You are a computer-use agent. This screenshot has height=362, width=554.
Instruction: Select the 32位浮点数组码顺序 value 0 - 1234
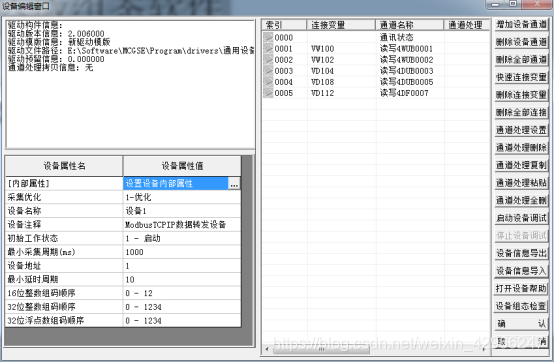pyautogui.click(x=182, y=321)
